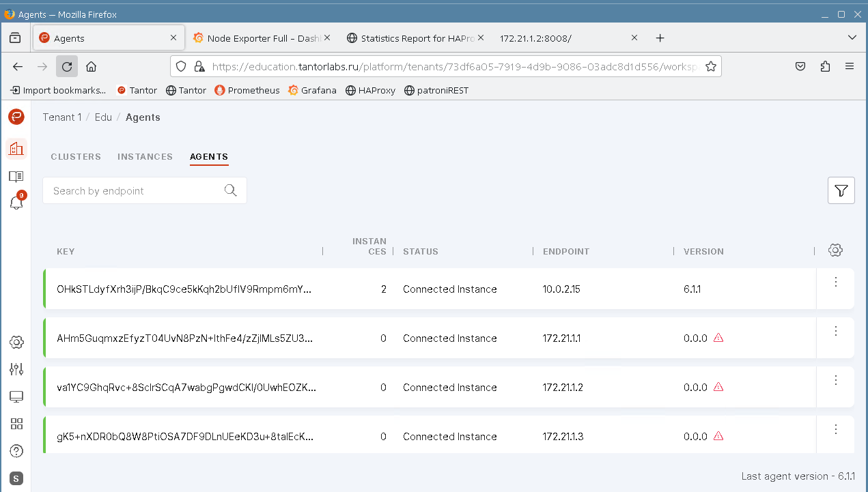The width and height of the screenshot is (868, 492).
Task: Click warning triangle beside 172.21.1.1 version
Action: point(718,338)
